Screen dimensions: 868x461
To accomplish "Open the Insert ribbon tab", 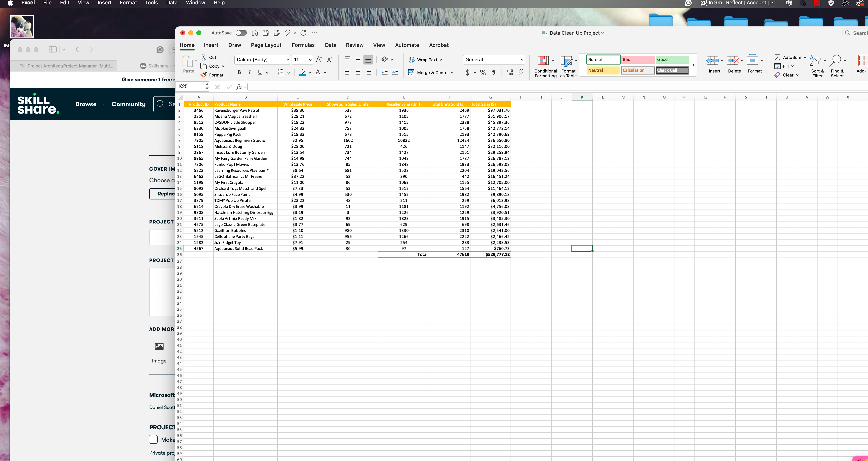I will (x=211, y=45).
